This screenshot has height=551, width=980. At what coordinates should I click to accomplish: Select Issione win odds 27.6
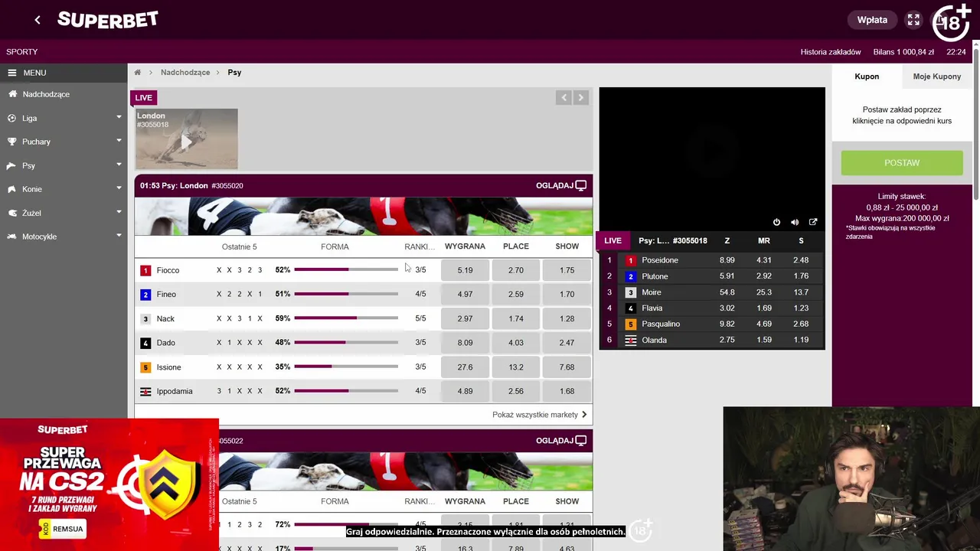(465, 367)
